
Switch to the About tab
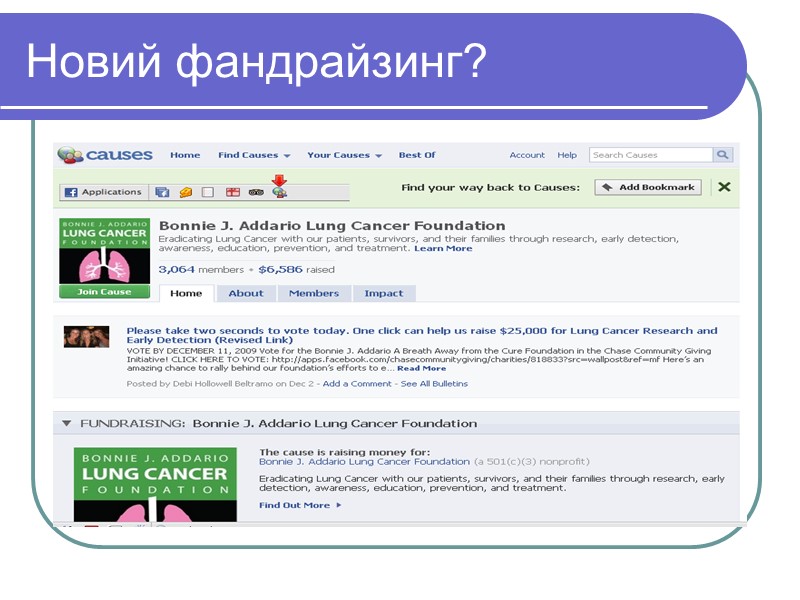tap(246, 293)
